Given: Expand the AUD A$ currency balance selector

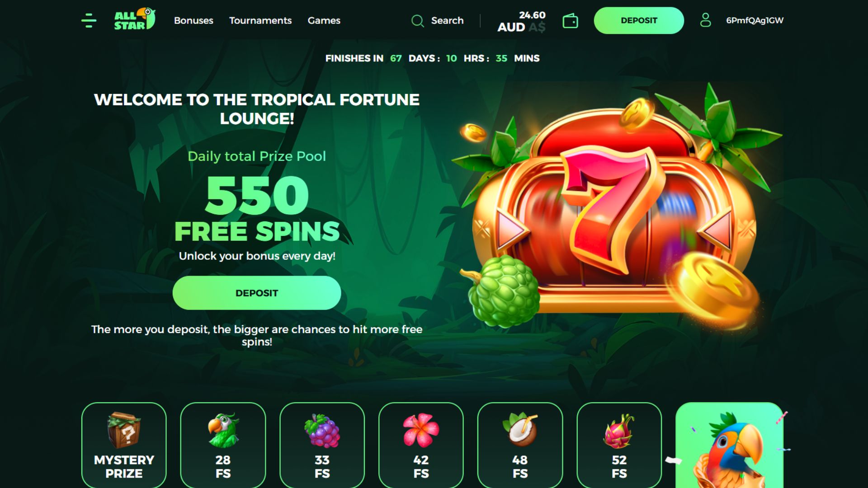Looking at the screenshot, I should click(521, 21).
